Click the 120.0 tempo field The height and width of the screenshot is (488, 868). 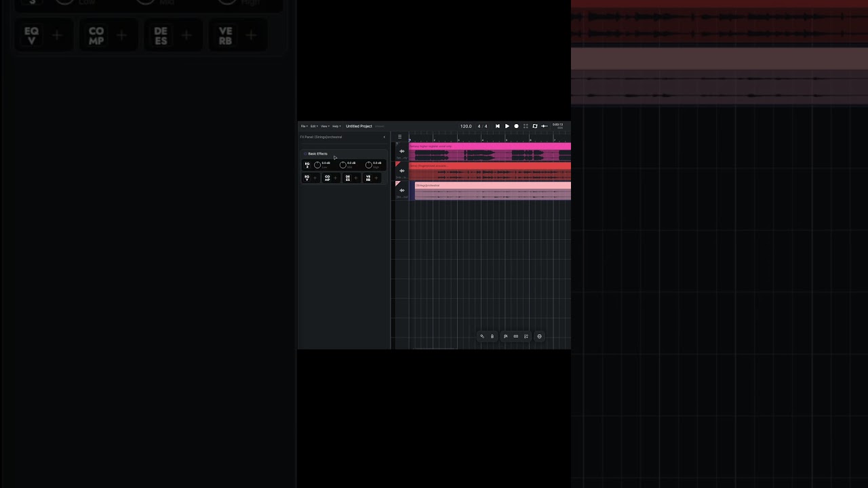click(x=466, y=126)
